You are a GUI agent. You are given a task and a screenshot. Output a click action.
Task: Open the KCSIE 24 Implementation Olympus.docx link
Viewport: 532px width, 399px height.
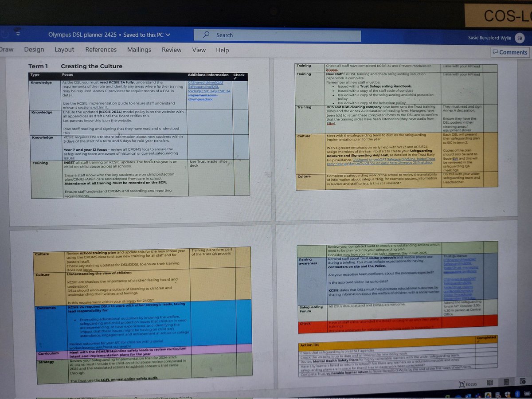coord(209,91)
